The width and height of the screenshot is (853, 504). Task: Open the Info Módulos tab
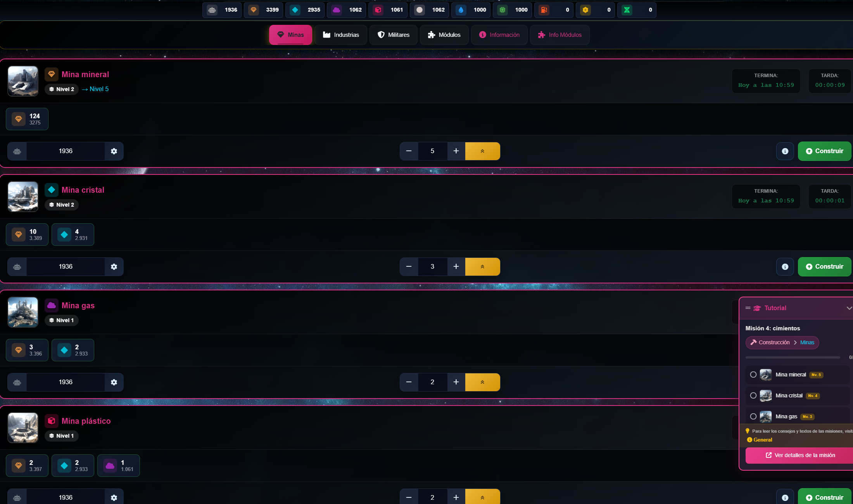point(560,35)
